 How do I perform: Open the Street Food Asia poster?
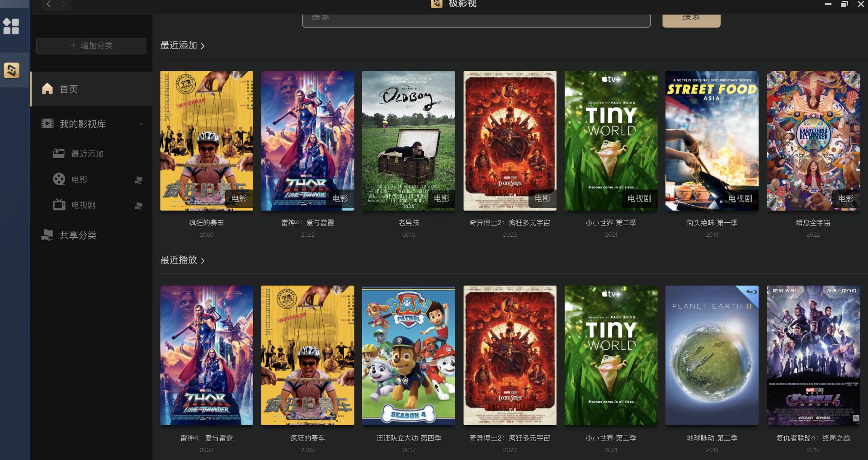coord(712,141)
